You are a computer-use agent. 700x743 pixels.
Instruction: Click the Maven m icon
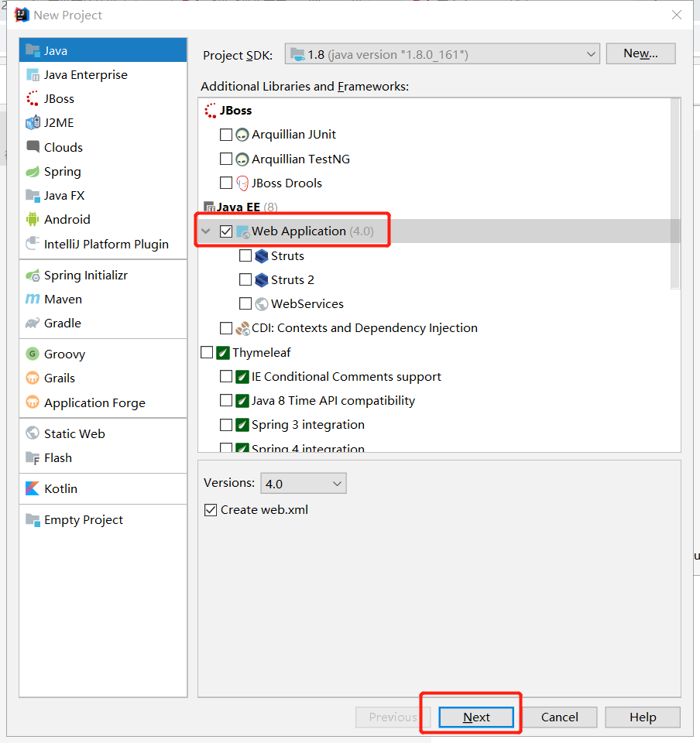[33, 299]
